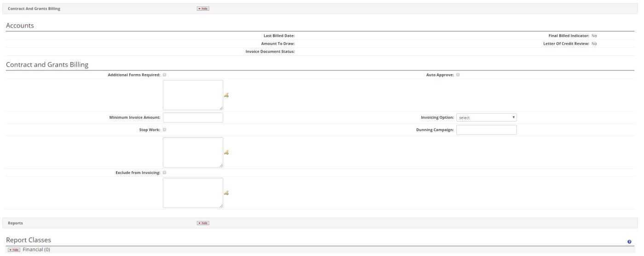Click the Reports tab header

[x=16, y=223]
